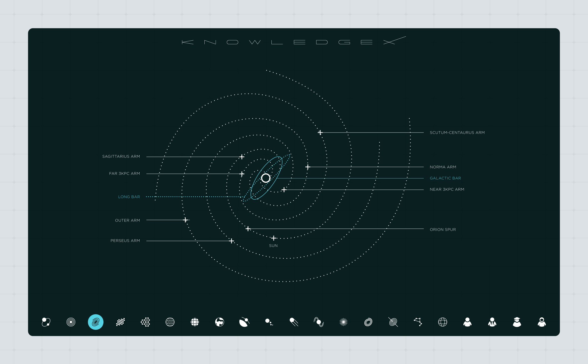The width and height of the screenshot is (588, 364).
Task: Select the Perseus Arm label
Action: tap(125, 241)
